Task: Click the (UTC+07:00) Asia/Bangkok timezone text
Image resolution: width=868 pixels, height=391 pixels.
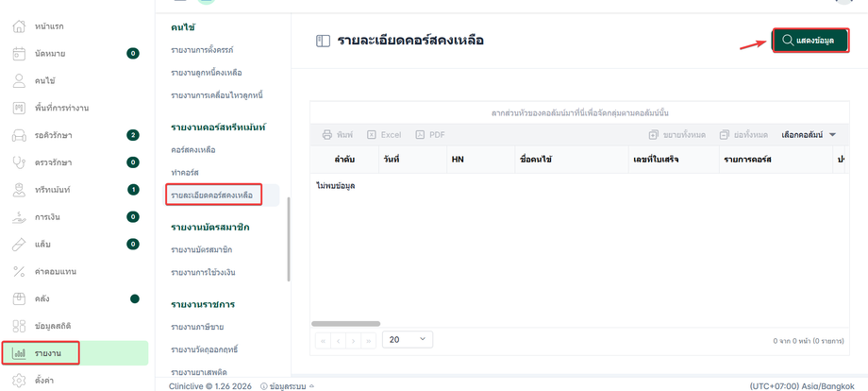Action: (x=802, y=386)
